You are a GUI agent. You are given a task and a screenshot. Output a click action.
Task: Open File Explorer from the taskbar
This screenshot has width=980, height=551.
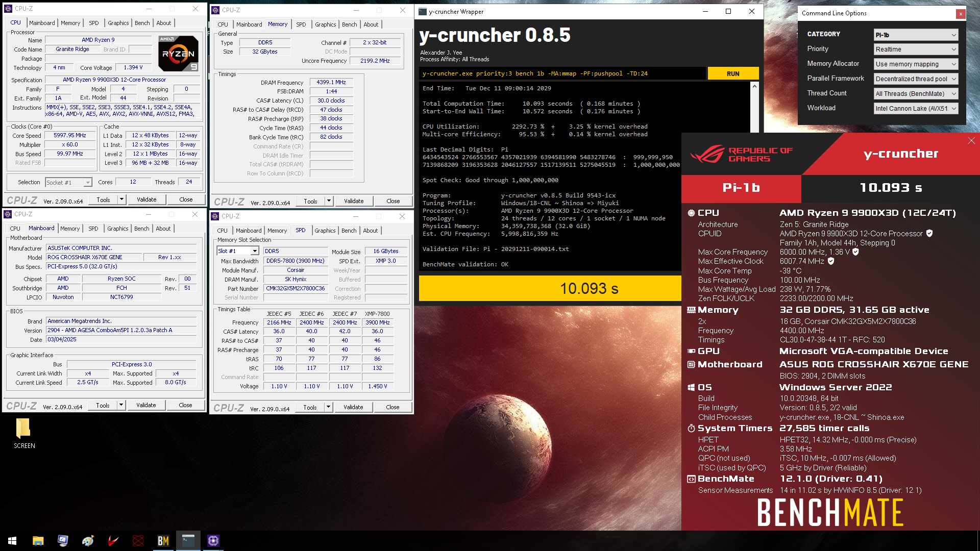click(x=38, y=541)
